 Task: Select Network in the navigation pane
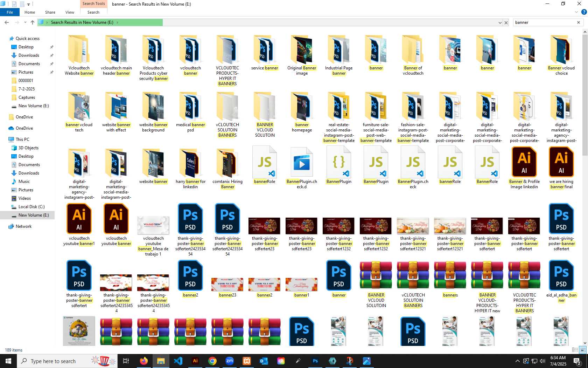[23, 226]
